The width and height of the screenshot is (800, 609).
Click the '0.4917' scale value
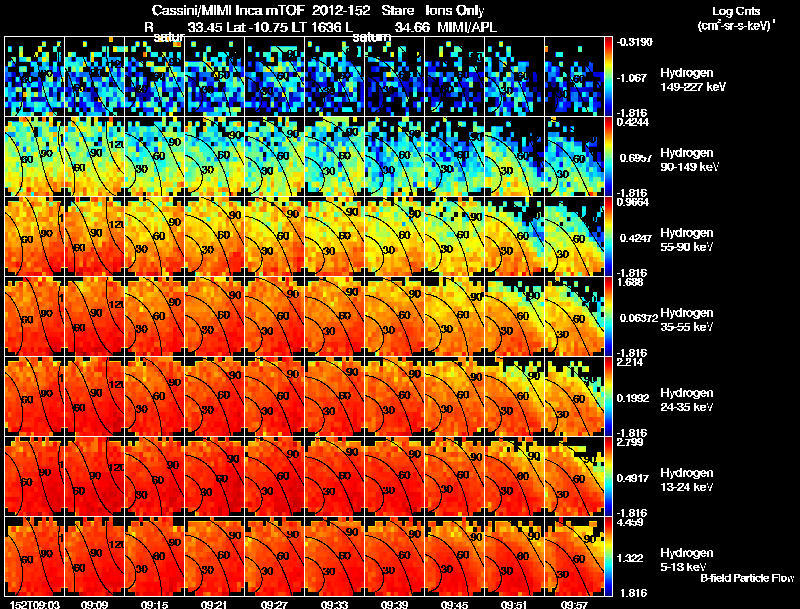coord(633,478)
